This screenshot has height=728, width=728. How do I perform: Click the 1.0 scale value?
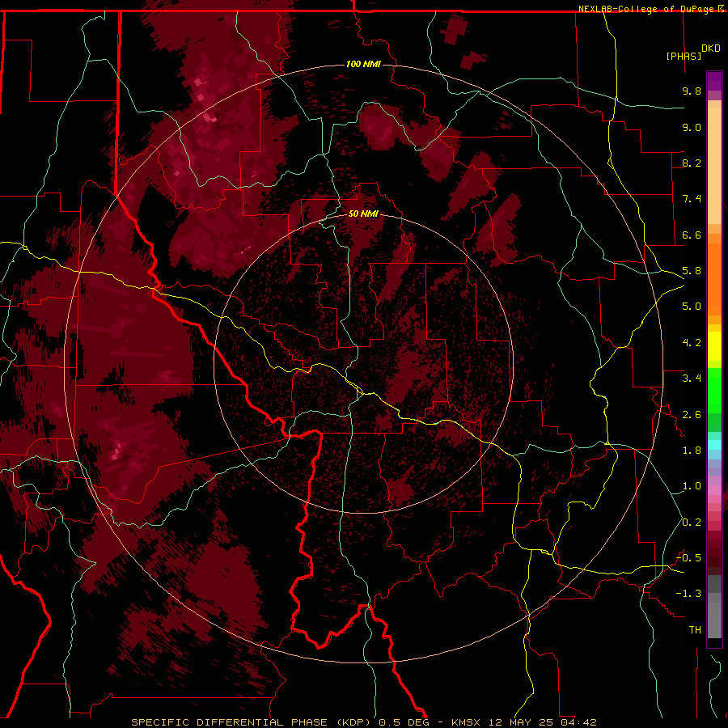coord(692,486)
